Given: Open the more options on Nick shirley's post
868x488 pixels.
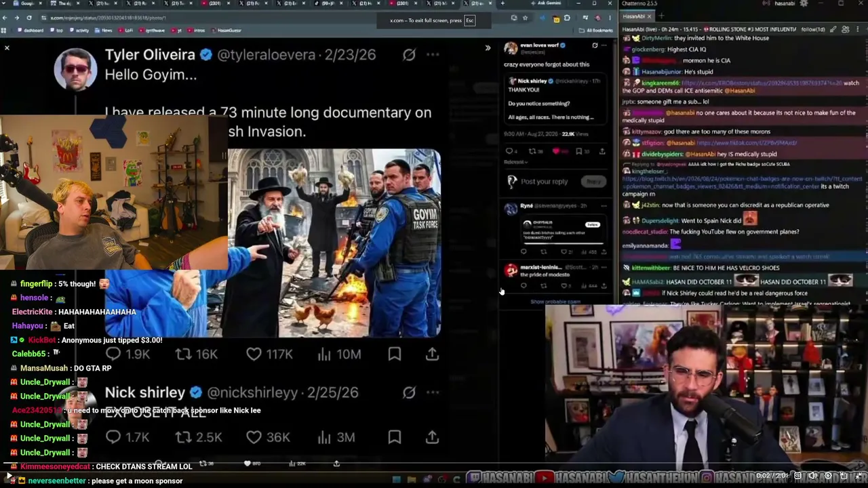Looking at the screenshot, I should [433, 392].
